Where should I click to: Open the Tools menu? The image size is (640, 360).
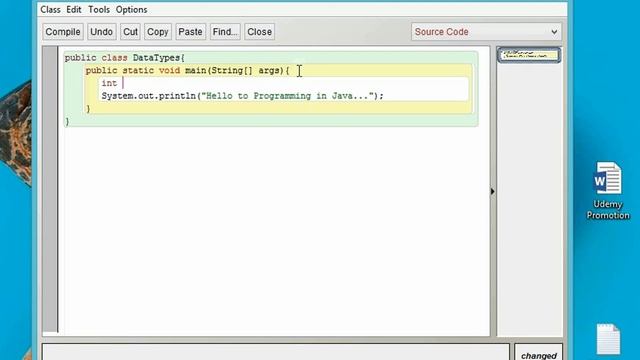click(x=99, y=9)
